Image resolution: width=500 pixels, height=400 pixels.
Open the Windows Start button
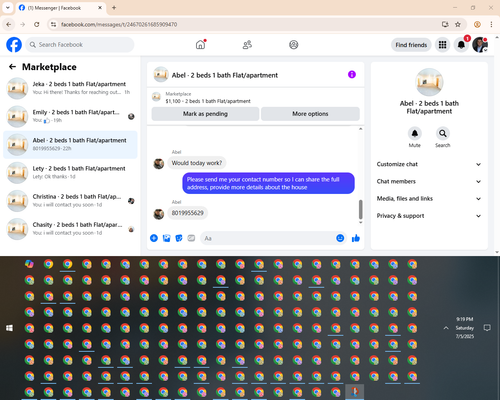(x=9, y=328)
